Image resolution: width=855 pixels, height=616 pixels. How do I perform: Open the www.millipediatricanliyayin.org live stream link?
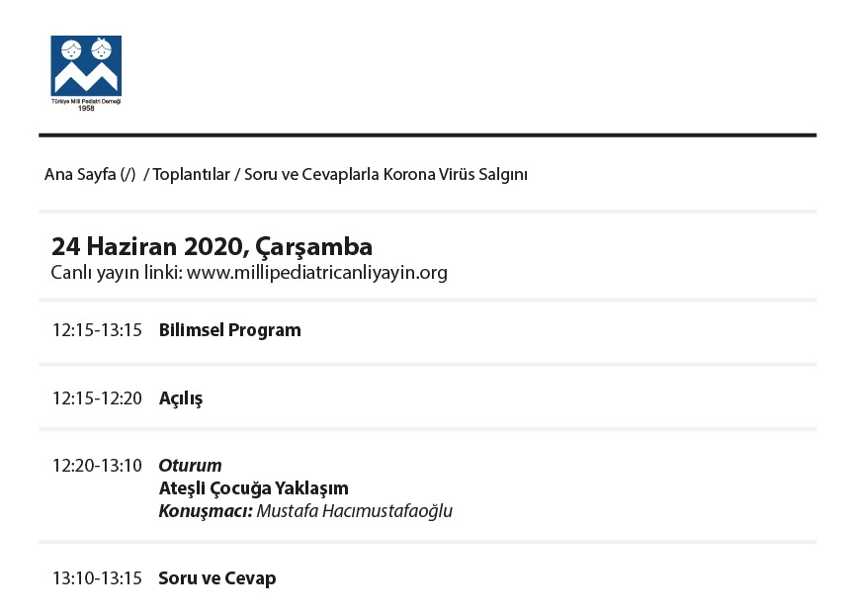click(317, 272)
